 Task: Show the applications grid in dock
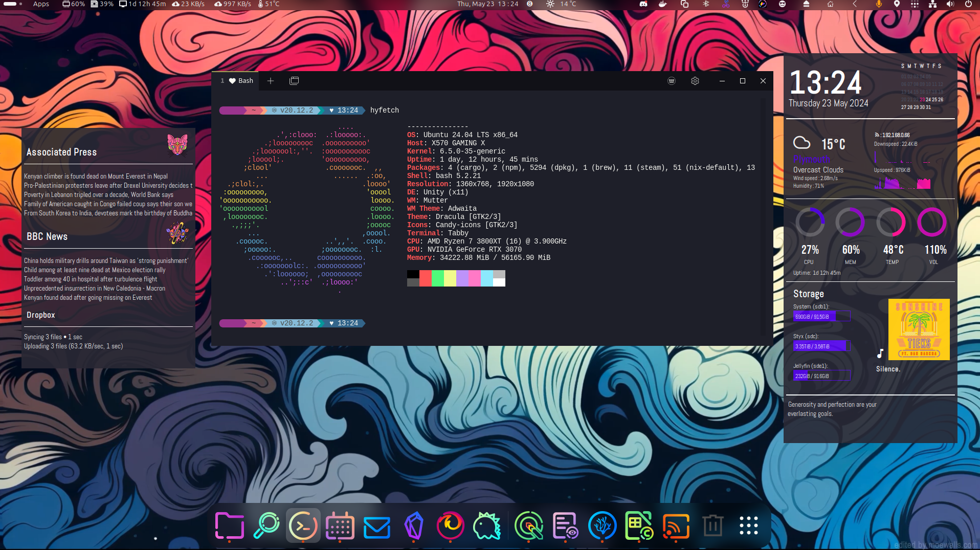click(748, 526)
